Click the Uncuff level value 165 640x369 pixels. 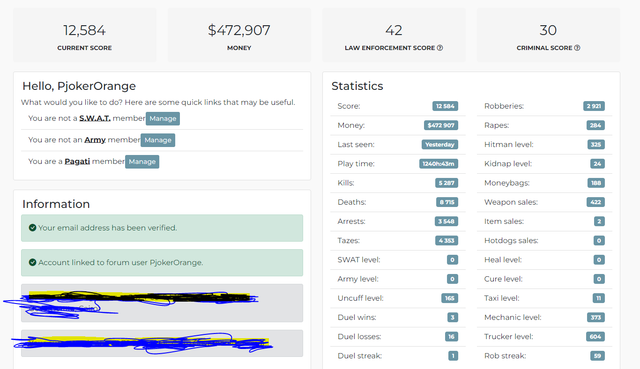coord(450,298)
